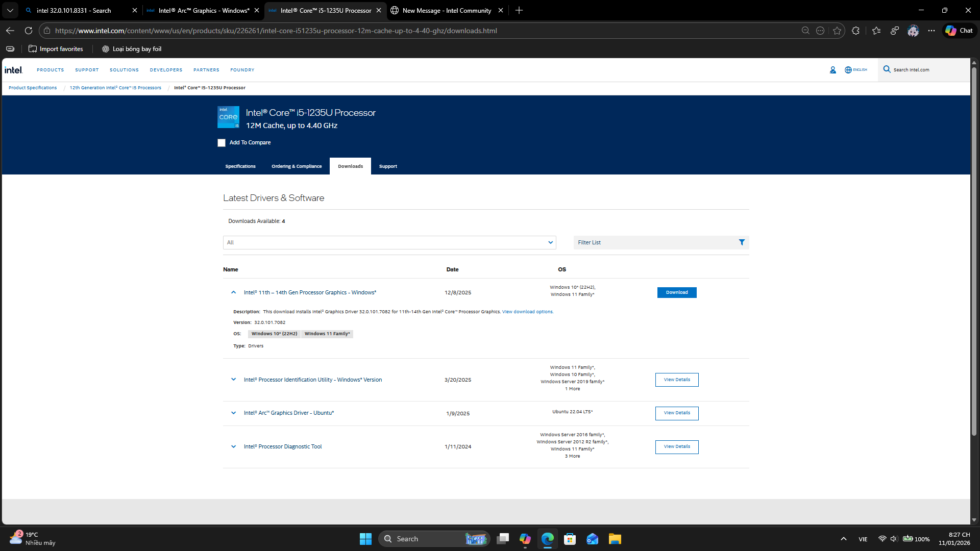This screenshot has width=980, height=551.
Task: Expand the Intel Arc Graphics Driver Ubuntu row
Action: 233,413
